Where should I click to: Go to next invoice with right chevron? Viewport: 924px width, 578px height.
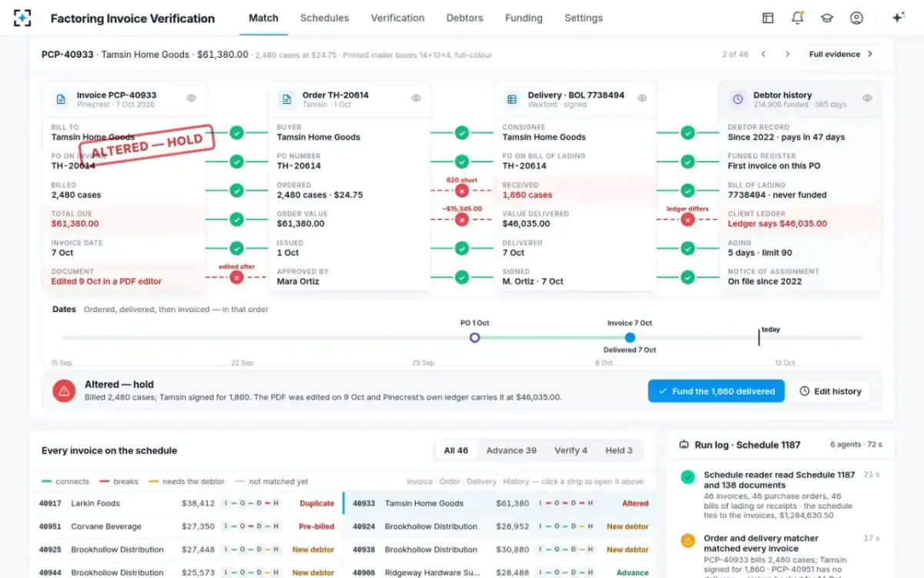coord(787,54)
